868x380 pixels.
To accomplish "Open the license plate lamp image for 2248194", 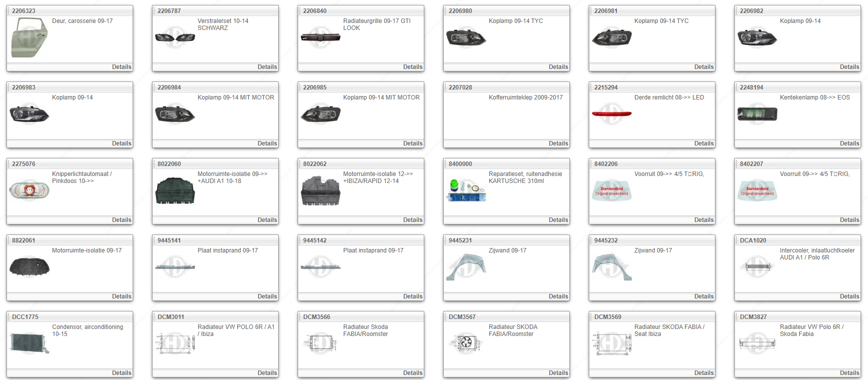I will pyautogui.click(x=757, y=114).
